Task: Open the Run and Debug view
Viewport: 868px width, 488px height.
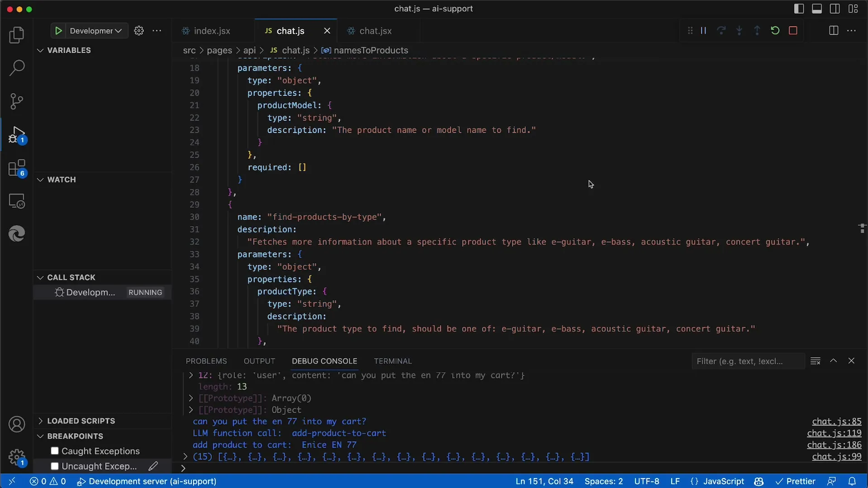Action: pos(17,134)
